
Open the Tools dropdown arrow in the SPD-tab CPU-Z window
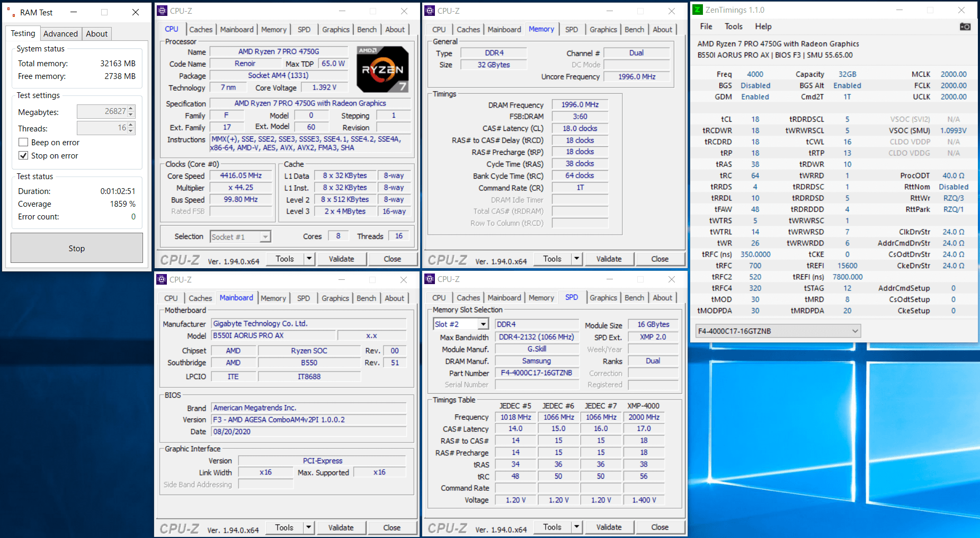(x=577, y=527)
